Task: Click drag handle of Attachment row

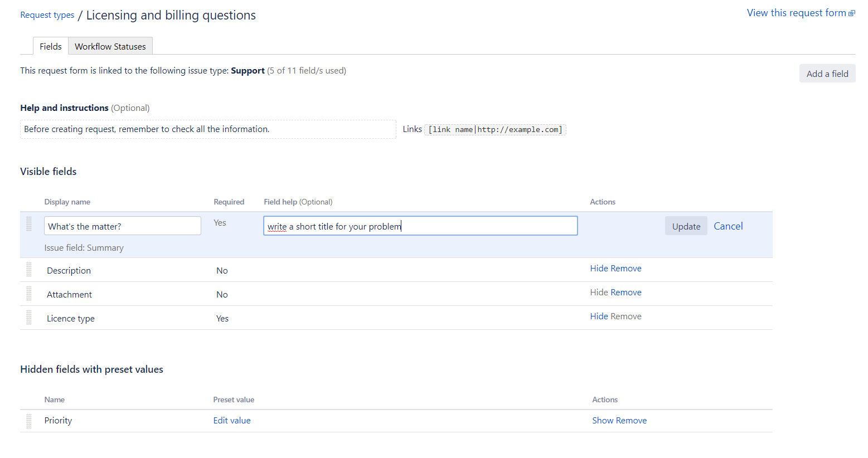Action: 29,294
